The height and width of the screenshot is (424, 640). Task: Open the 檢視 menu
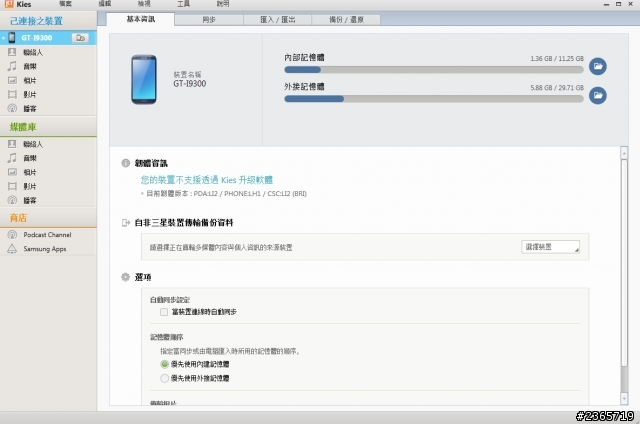[144, 4]
